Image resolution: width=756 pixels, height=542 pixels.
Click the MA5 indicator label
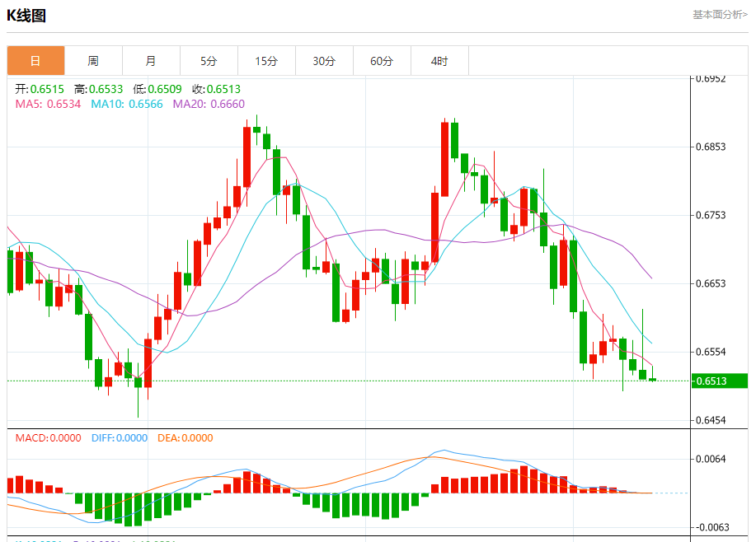pos(48,104)
